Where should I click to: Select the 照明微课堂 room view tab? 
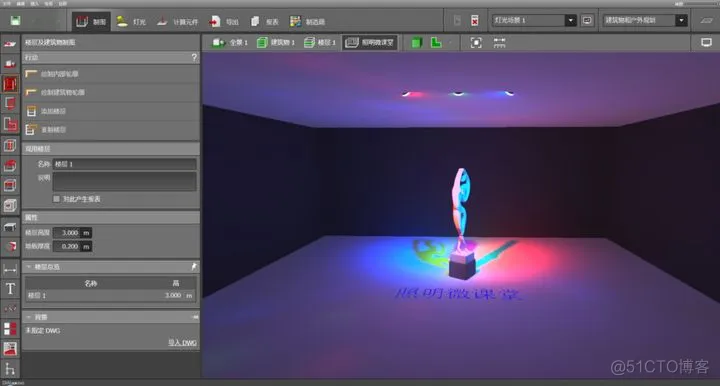click(x=370, y=43)
